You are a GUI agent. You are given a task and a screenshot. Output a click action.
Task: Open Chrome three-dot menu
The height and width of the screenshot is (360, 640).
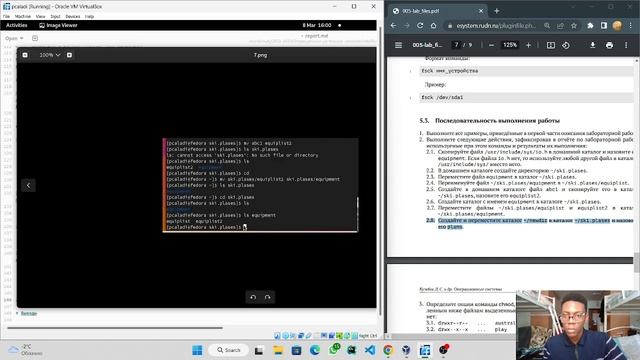point(631,25)
